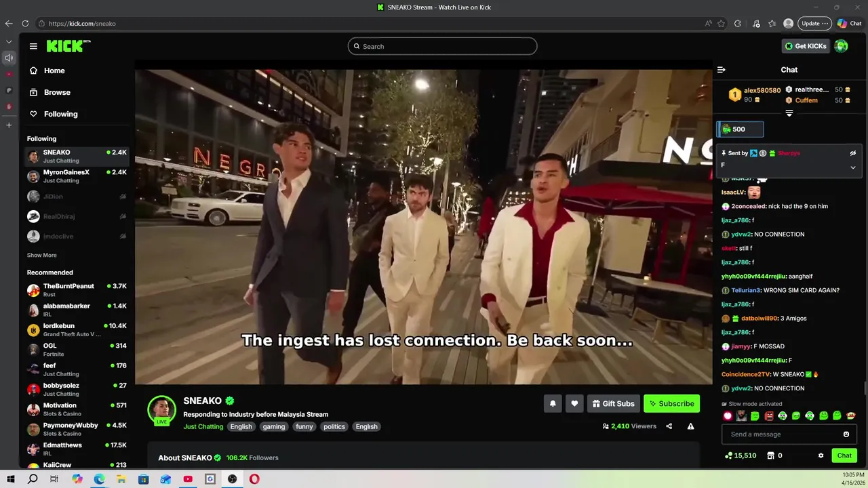Hide the pinned message with the eye-slash icon
Screen dimensions: 868x488
(853, 153)
